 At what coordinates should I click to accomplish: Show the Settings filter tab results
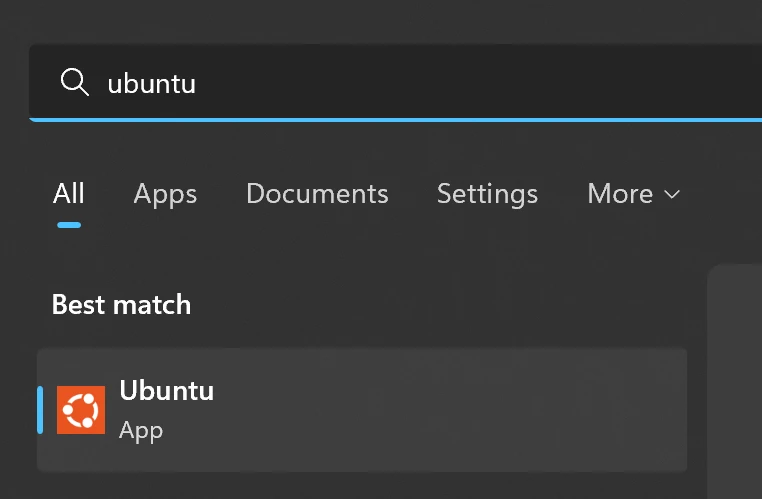(487, 194)
